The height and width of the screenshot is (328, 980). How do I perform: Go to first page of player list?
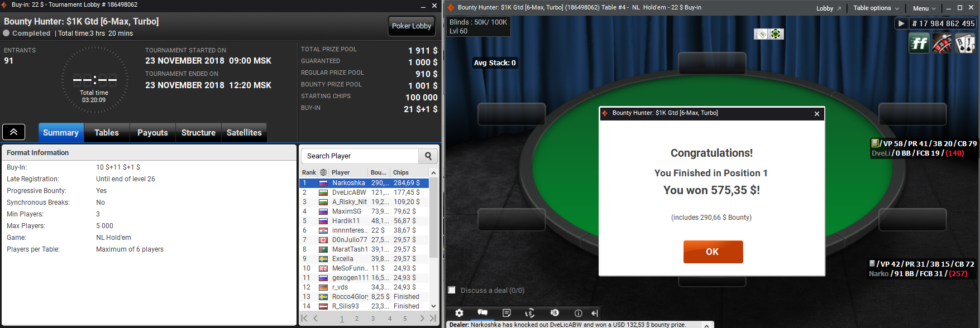(x=304, y=319)
